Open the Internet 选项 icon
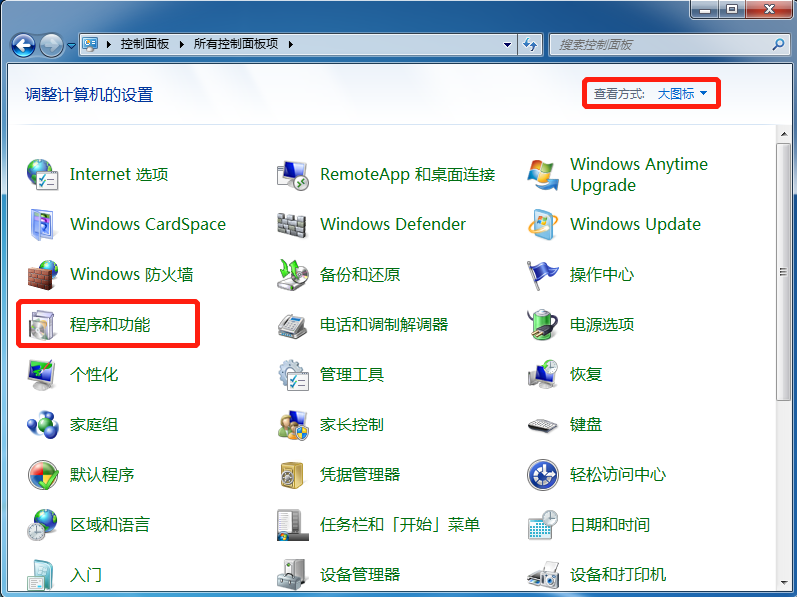The height and width of the screenshot is (597, 797). [42, 174]
